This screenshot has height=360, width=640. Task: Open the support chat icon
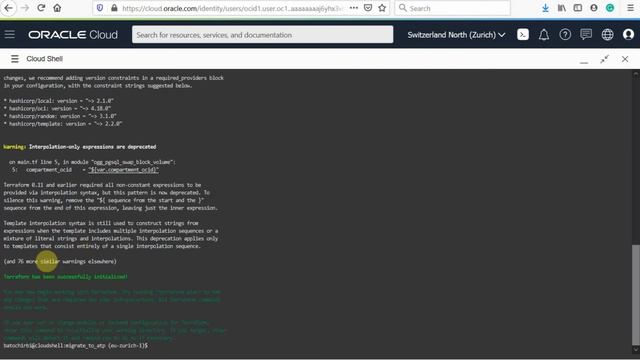(586, 35)
